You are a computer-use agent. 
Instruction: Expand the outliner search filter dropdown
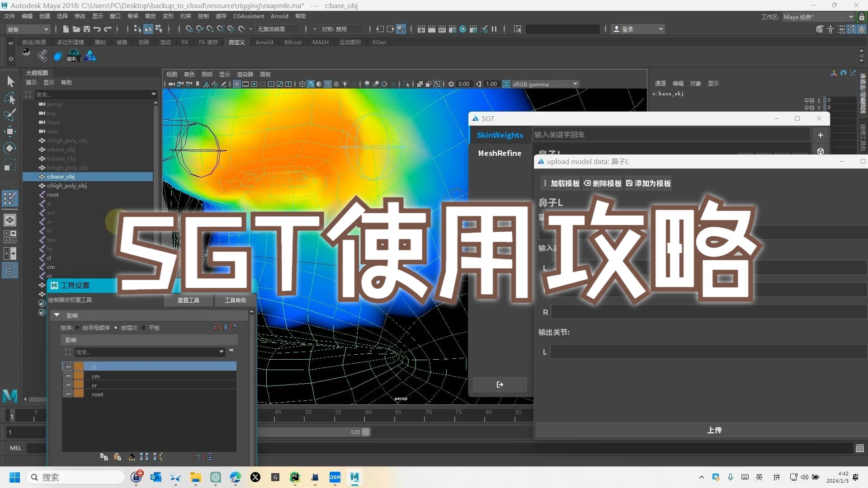point(154,94)
